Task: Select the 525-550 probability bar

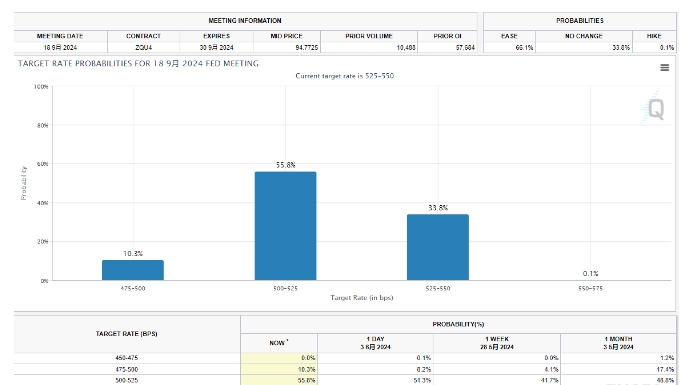Action: pos(438,247)
